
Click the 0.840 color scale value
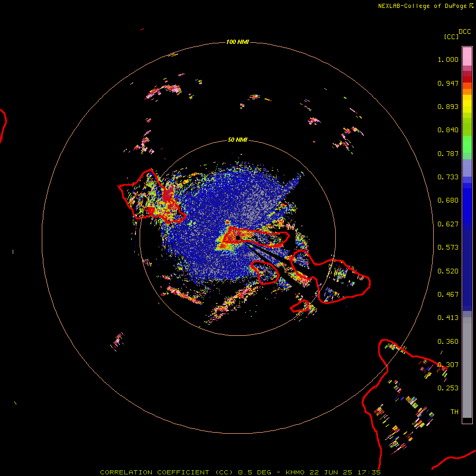(448, 130)
